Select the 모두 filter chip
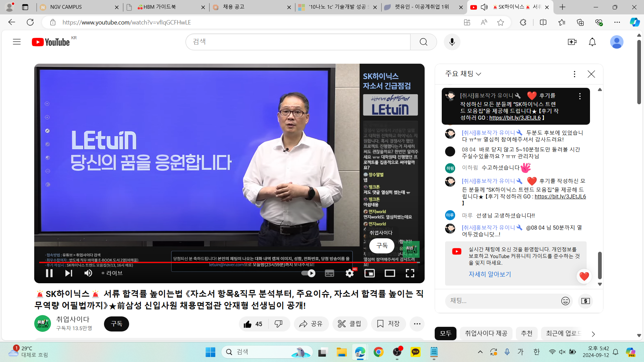Image resolution: width=644 pixels, height=362 pixels. (x=445, y=334)
